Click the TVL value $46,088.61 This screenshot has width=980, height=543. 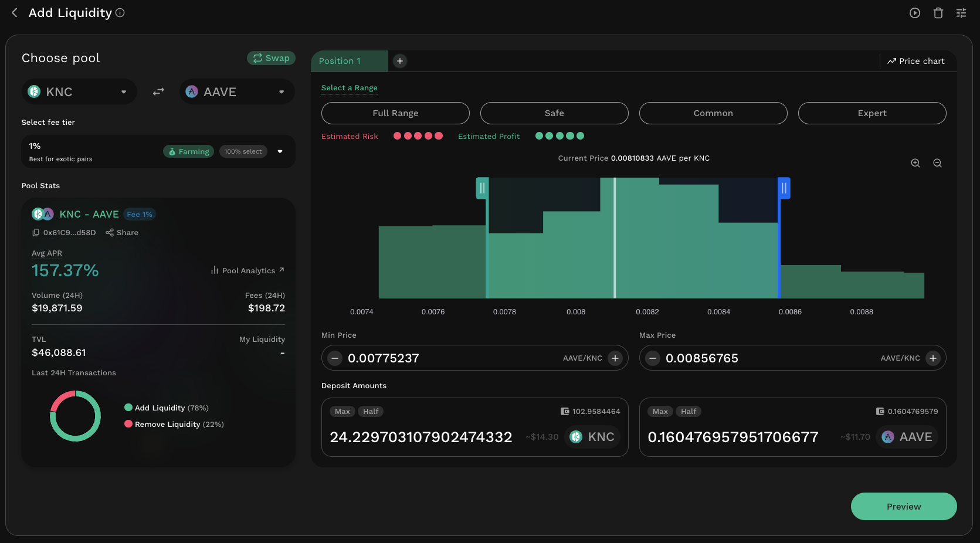point(59,353)
